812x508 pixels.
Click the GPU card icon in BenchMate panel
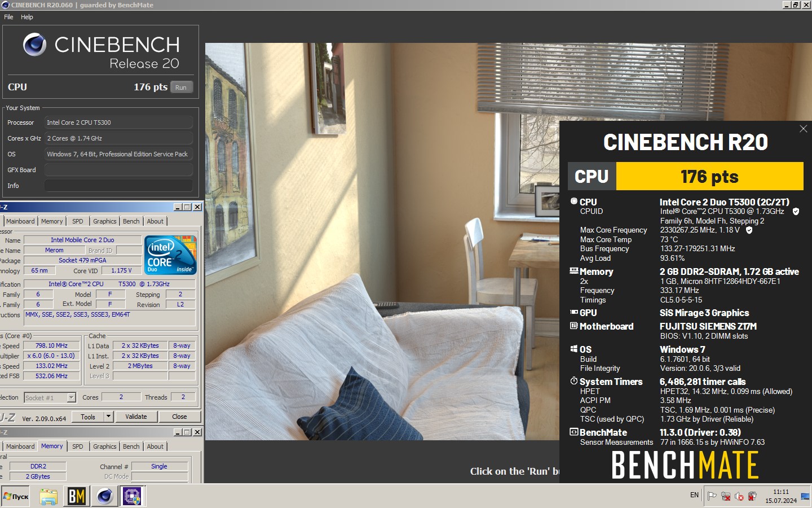(574, 312)
